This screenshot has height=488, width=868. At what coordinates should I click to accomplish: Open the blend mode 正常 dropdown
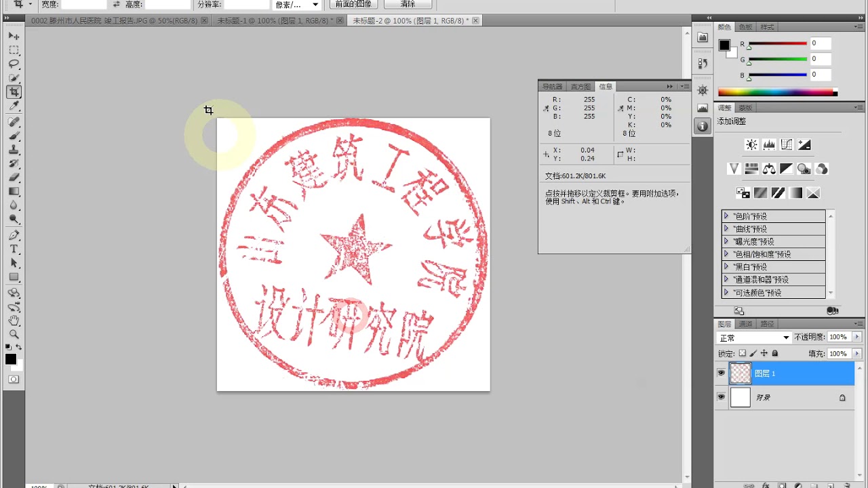[754, 338]
